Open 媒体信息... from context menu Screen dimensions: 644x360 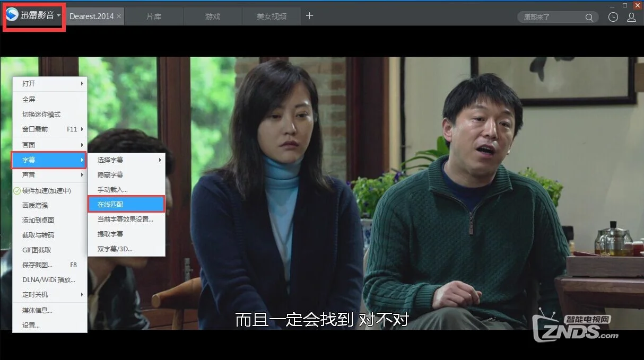(50, 310)
